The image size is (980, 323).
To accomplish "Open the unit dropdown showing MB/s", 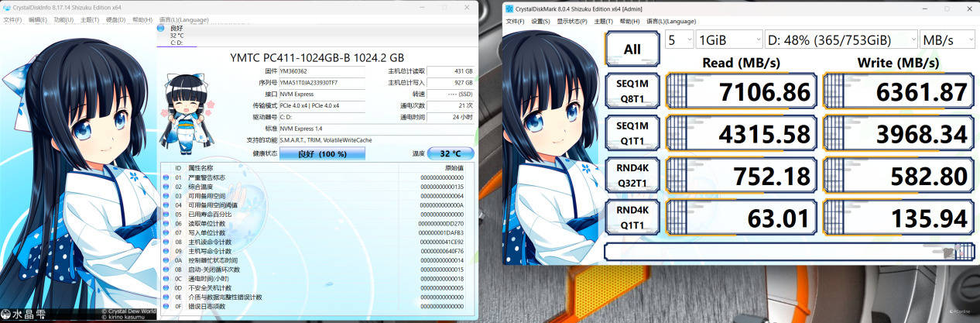I will pyautogui.click(x=947, y=40).
